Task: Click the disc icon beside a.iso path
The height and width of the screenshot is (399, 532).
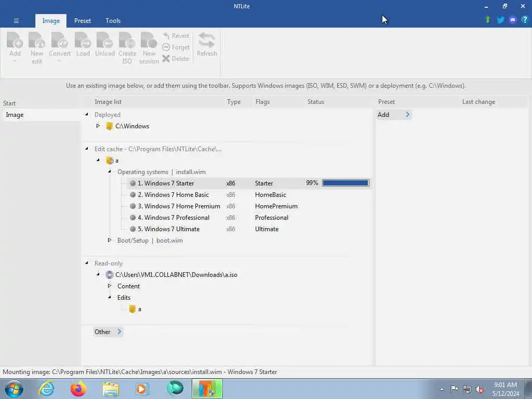Action: point(109,275)
